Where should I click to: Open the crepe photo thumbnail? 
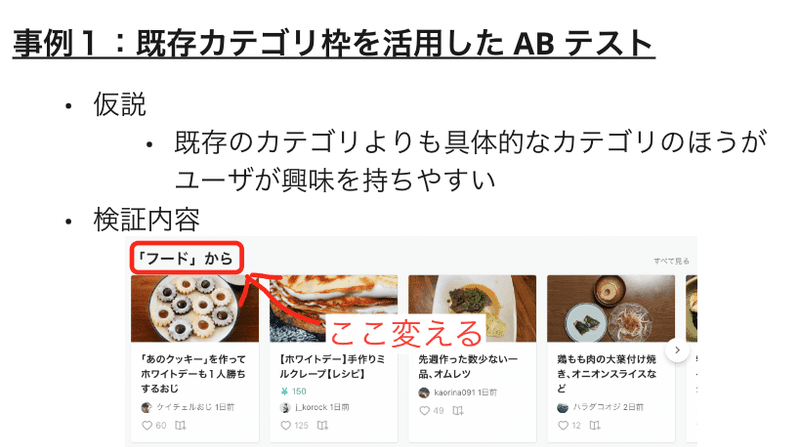pyautogui.click(x=334, y=309)
